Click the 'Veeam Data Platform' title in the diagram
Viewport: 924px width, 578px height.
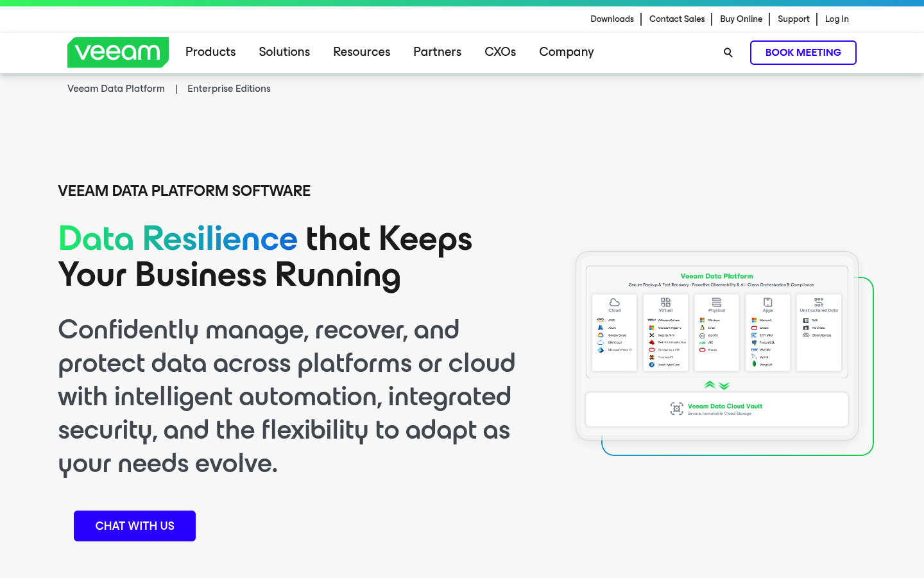pos(717,276)
